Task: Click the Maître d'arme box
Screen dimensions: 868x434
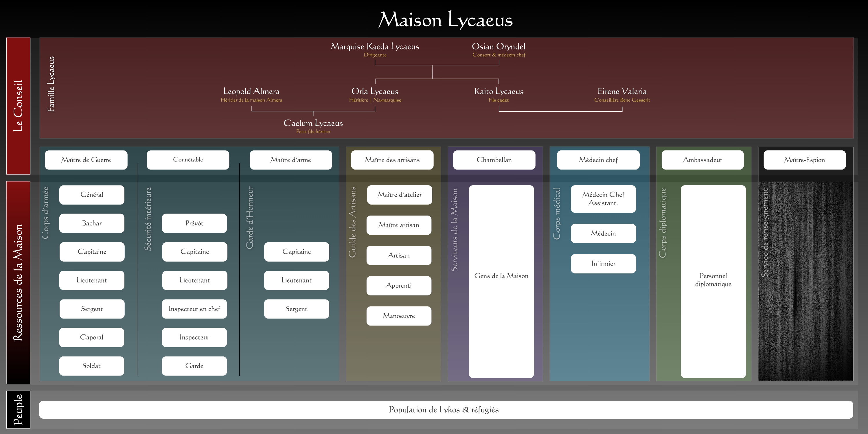Action: (x=290, y=160)
